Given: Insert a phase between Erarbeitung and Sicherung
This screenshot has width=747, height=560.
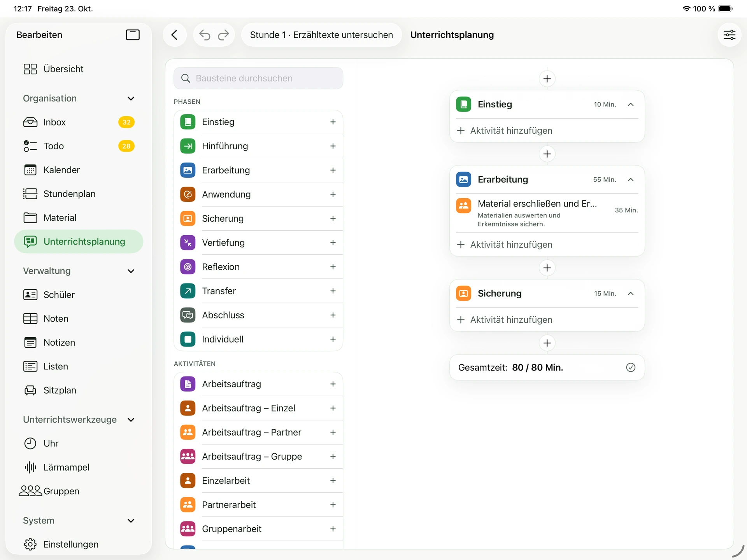Looking at the screenshot, I should pyautogui.click(x=547, y=268).
